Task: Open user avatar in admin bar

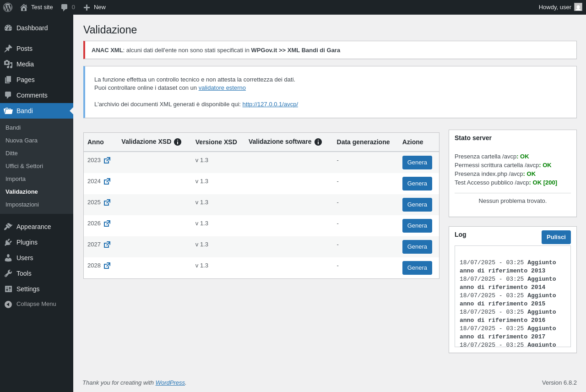Action: 578,7
